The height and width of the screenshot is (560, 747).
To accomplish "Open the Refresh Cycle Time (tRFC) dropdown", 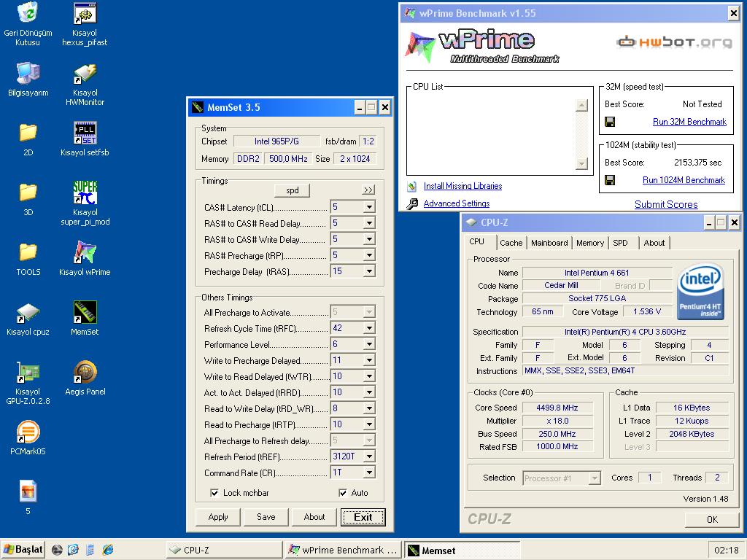I will (x=369, y=328).
